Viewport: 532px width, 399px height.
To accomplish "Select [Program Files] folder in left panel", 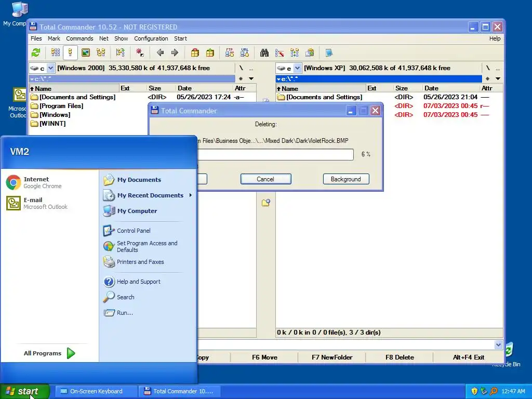I will click(x=61, y=106).
